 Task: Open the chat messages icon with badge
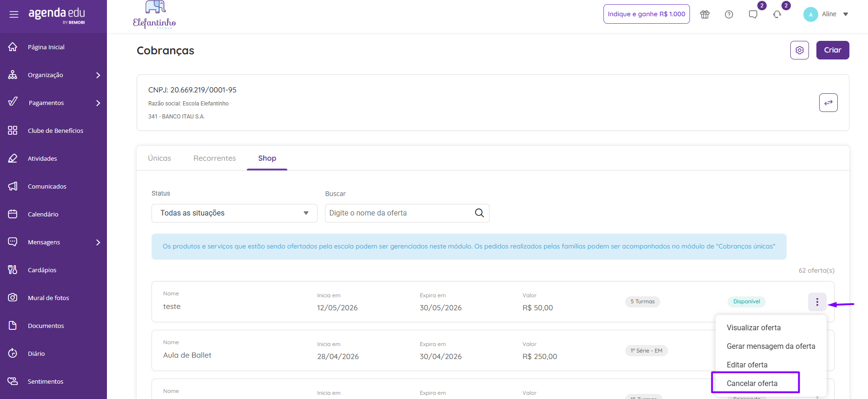[x=753, y=14]
